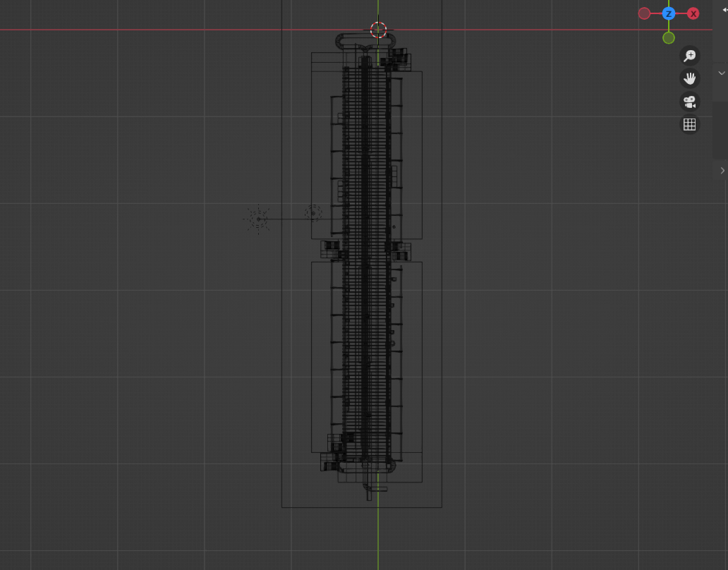Click the dim red negative X axis ball
728x570 pixels.
[x=644, y=13]
